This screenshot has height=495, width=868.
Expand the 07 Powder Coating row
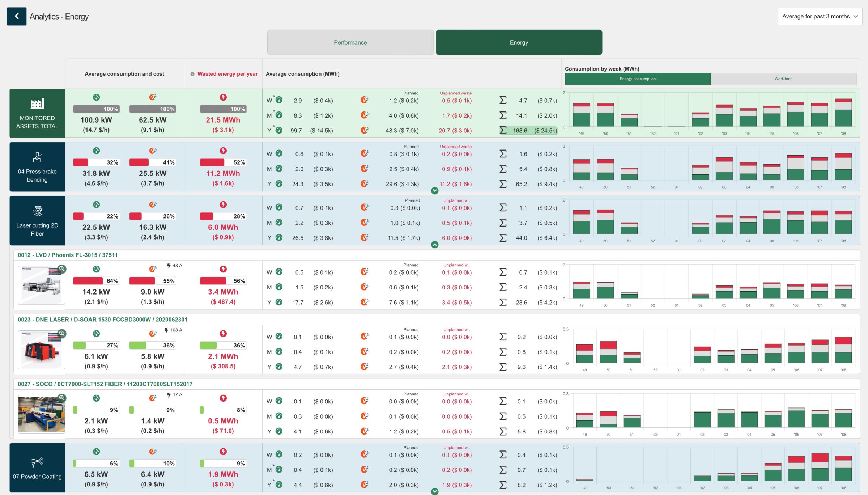click(435, 491)
